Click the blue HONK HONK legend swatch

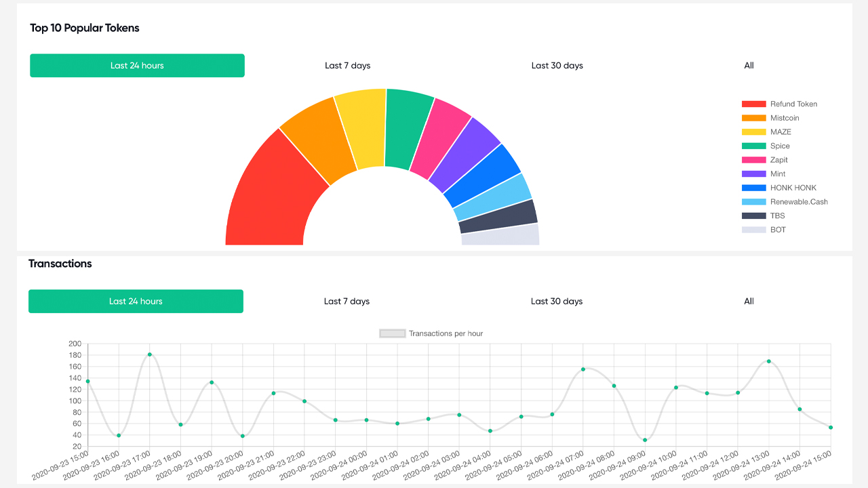click(x=753, y=188)
